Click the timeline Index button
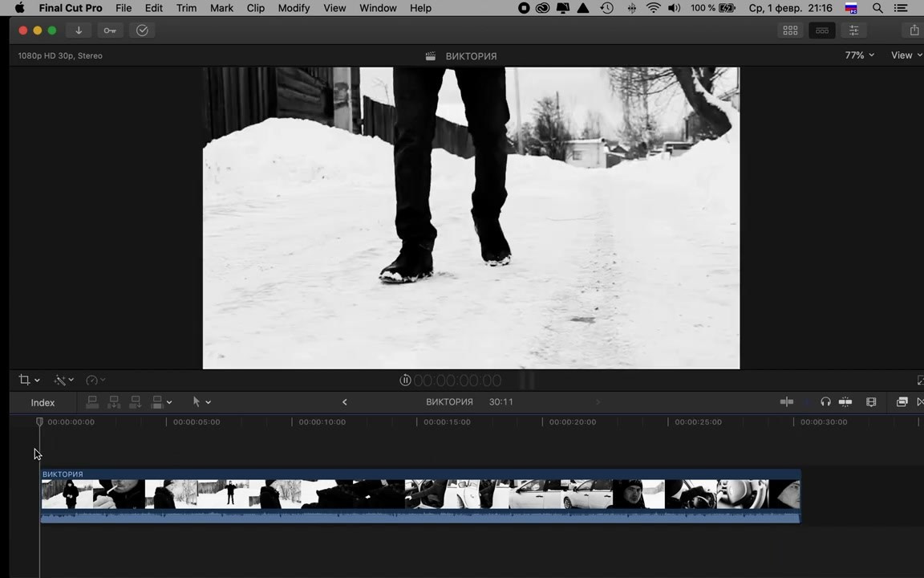The image size is (924, 578). [43, 402]
